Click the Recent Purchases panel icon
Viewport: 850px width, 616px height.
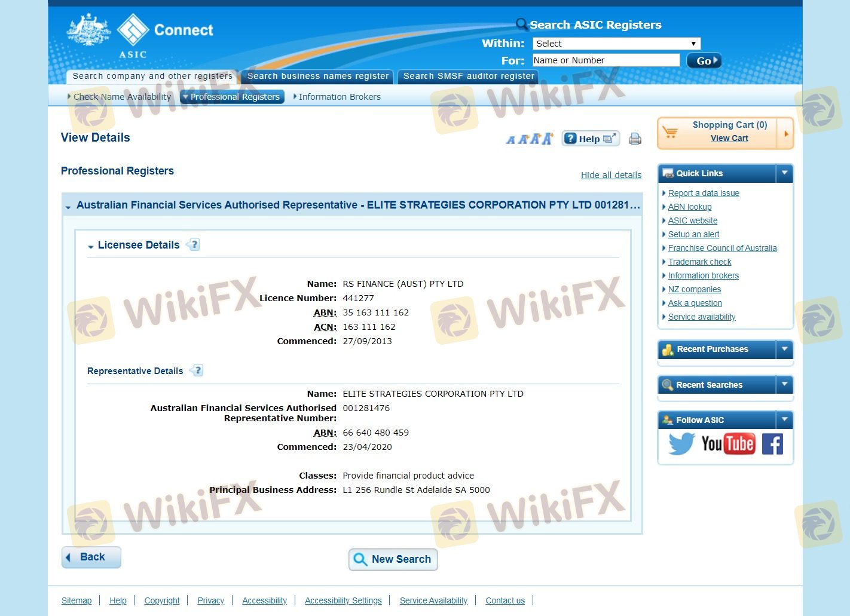click(668, 350)
